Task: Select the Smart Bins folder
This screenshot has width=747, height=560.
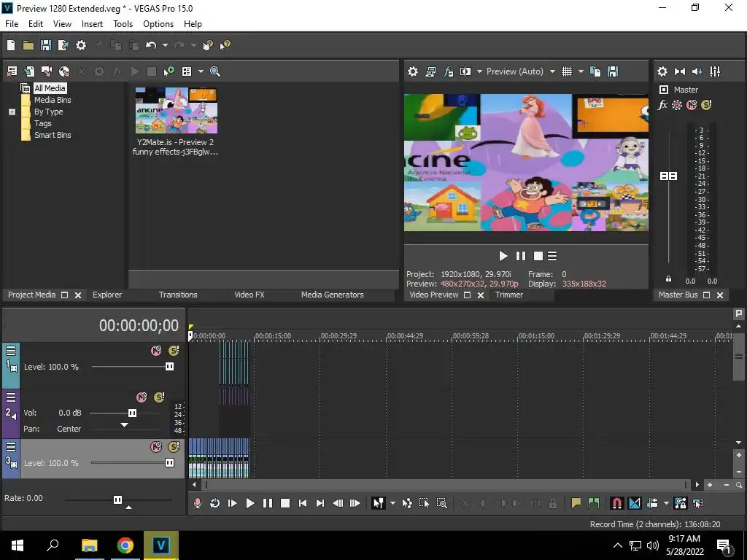Action: click(53, 135)
